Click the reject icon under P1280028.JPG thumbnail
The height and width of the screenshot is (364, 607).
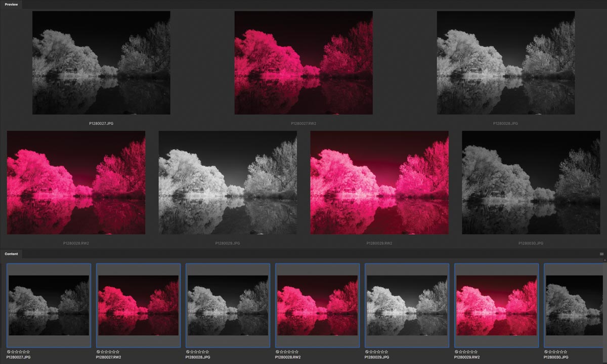tap(188, 352)
